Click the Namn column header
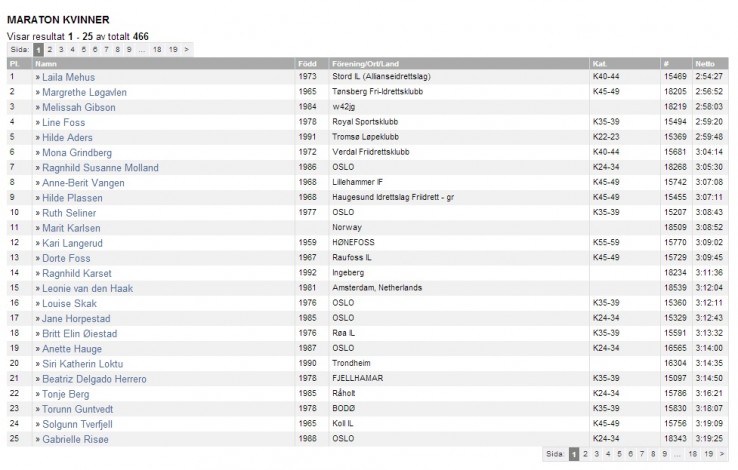 (x=46, y=63)
